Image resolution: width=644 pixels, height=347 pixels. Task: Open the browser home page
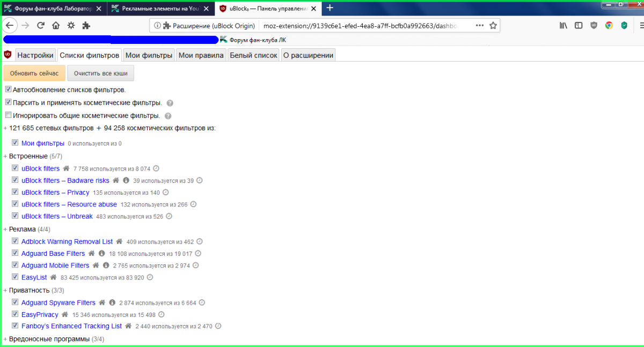[x=55, y=25]
